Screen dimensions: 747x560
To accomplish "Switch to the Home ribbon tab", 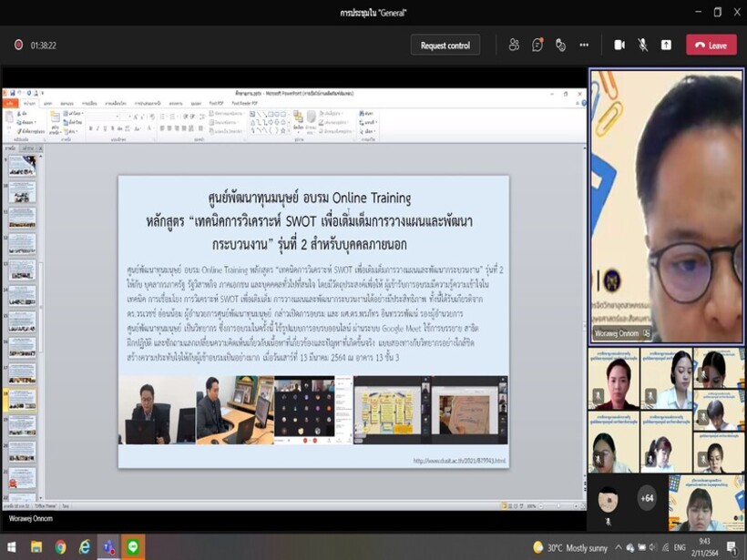I will (30, 103).
